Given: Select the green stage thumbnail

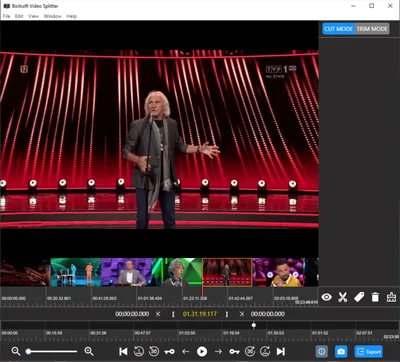Looking at the screenshot, I should (x=76, y=272).
